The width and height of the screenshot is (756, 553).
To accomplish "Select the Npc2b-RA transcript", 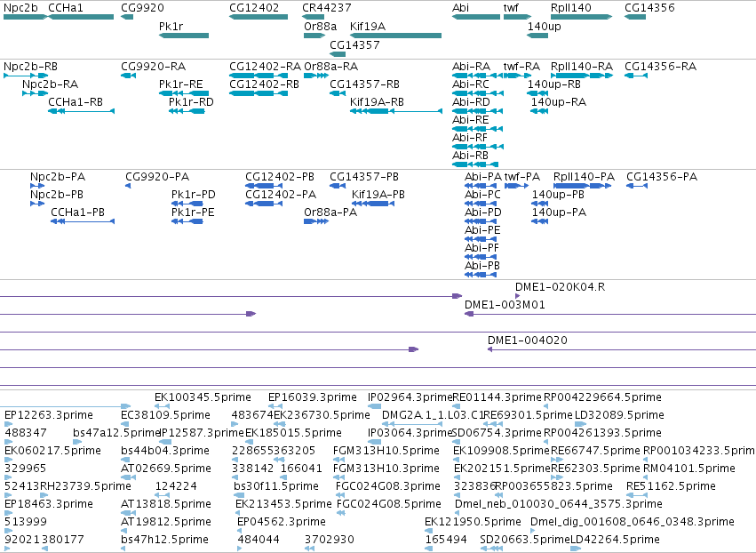I will coord(36,93).
